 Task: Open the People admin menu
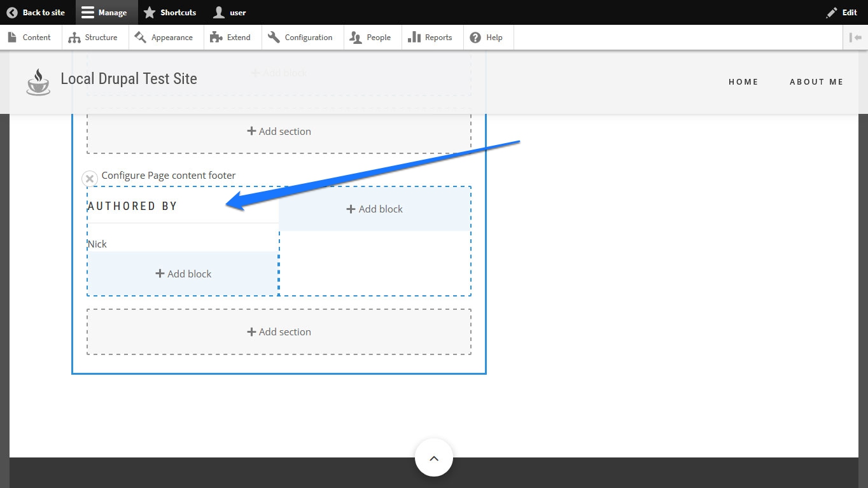(372, 38)
